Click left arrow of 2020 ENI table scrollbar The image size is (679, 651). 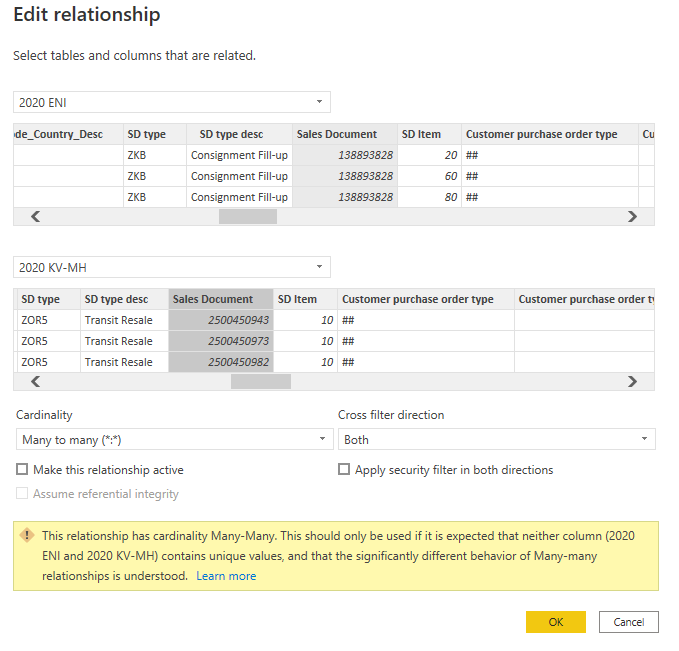coord(36,216)
